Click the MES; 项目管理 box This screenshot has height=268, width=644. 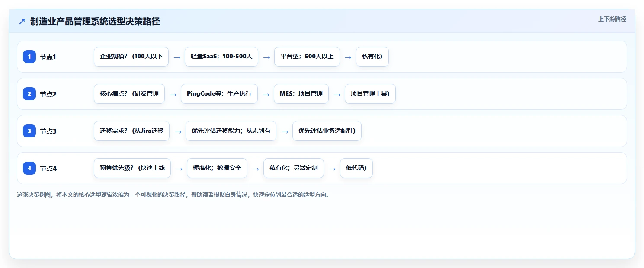click(x=301, y=94)
